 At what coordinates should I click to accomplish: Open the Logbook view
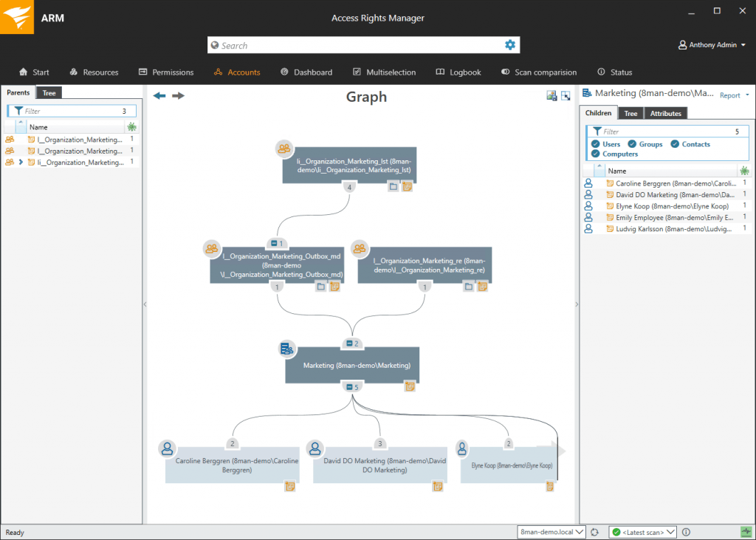pyautogui.click(x=458, y=72)
